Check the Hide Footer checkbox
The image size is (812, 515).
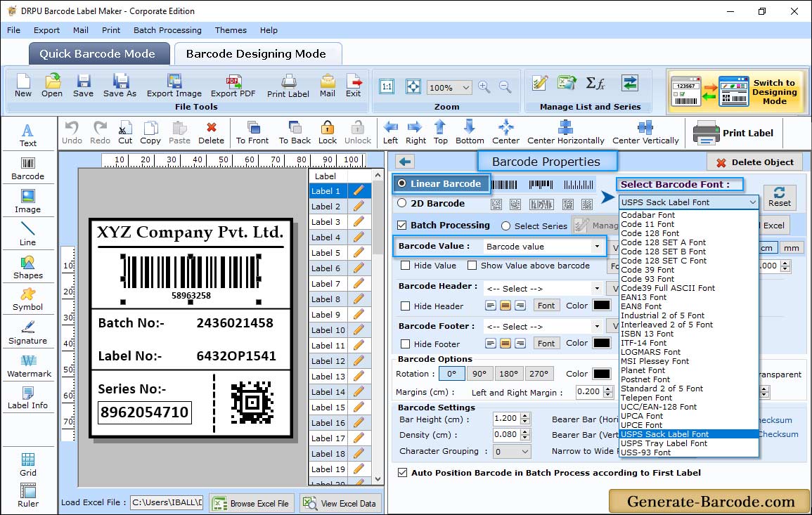(x=406, y=344)
